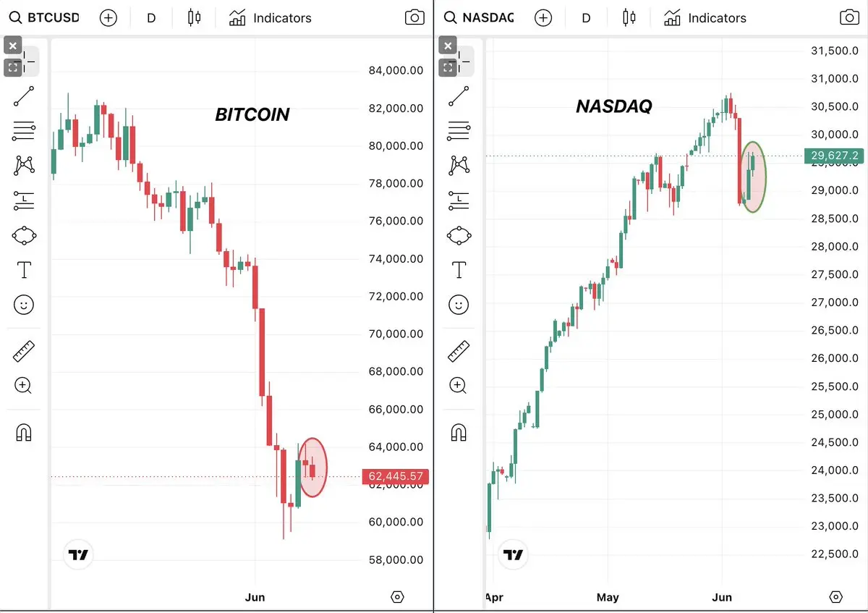Open emoji icons tool in Bitcoin chart

[24, 305]
